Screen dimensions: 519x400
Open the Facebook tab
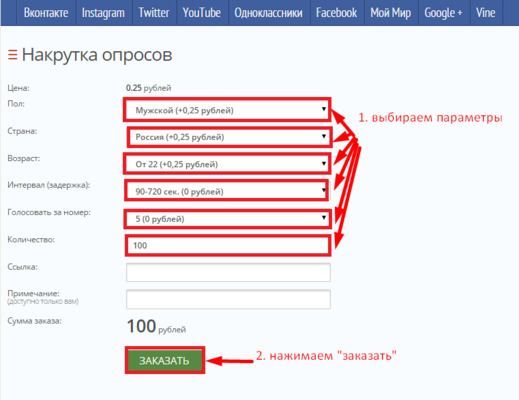pyautogui.click(x=337, y=13)
